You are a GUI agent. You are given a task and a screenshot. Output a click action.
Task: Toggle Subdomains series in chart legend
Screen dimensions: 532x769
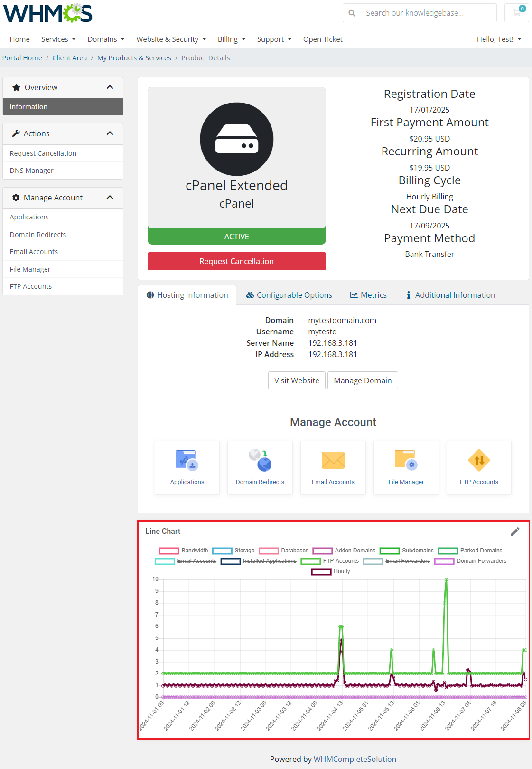(x=407, y=551)
